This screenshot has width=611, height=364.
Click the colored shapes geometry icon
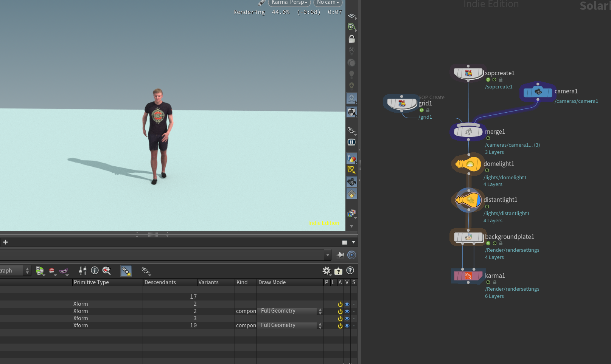coord(351,158)
